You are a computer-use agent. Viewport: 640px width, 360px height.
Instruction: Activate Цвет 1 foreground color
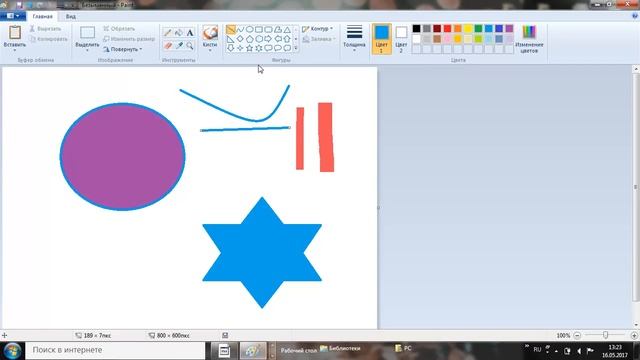point(382,39)
